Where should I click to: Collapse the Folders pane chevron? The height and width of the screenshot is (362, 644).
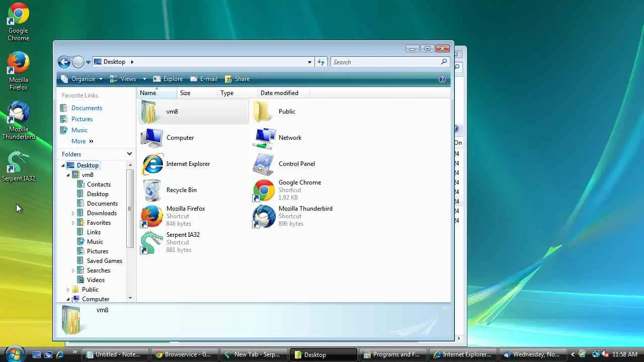(129, 154)
